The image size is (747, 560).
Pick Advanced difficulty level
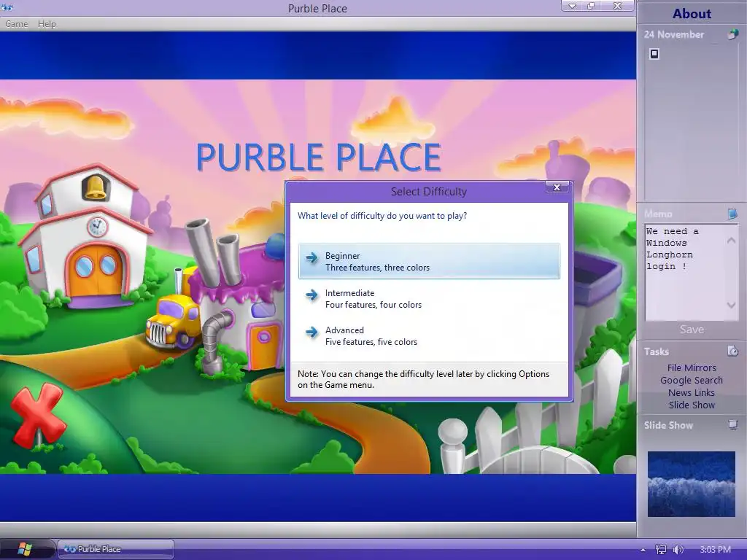click(429, 335)
